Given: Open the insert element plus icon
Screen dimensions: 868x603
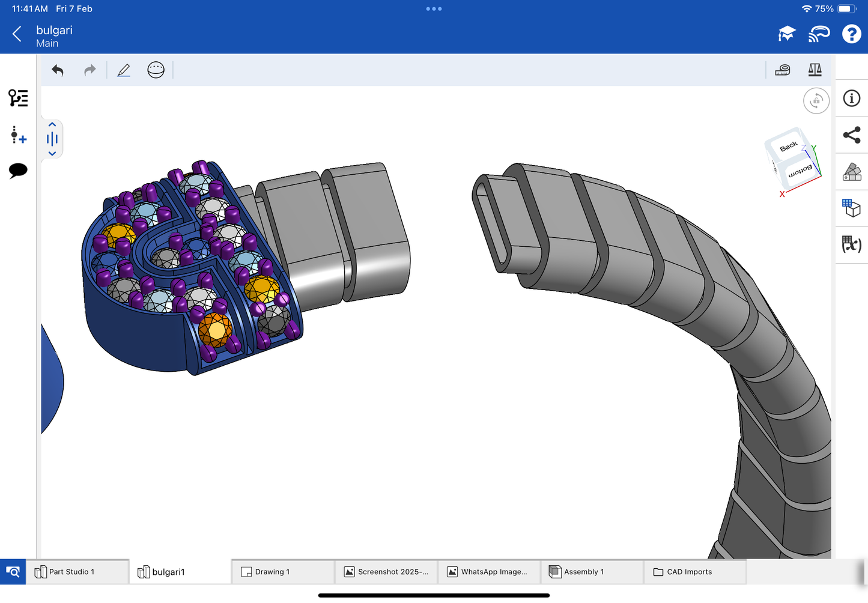Looking at the screenshot, I should [18, 135].
